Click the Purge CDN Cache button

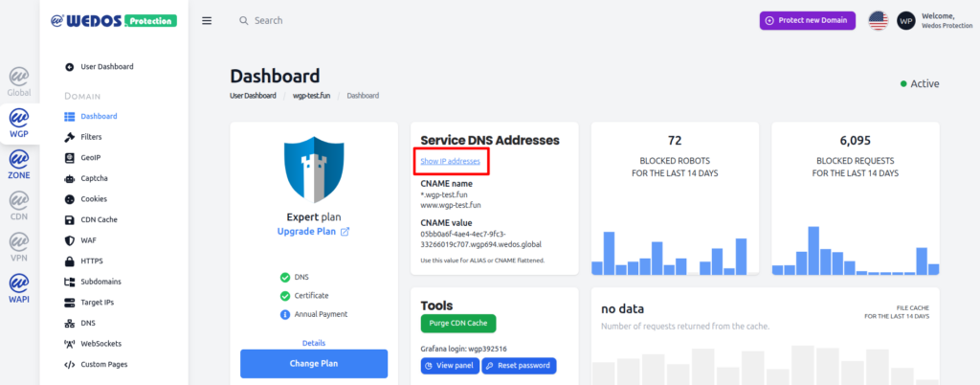pos(458,324)
